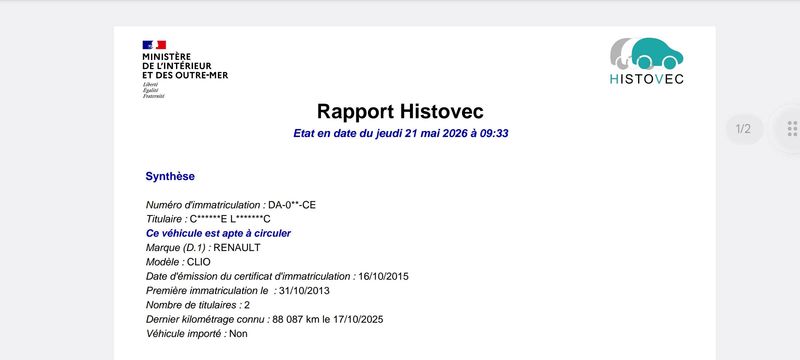Screen dimensions: 800x360
Task: Click 'Ministère de l'Intérieur et des Outre-Mer' text
Action: [x=185, y=66]
